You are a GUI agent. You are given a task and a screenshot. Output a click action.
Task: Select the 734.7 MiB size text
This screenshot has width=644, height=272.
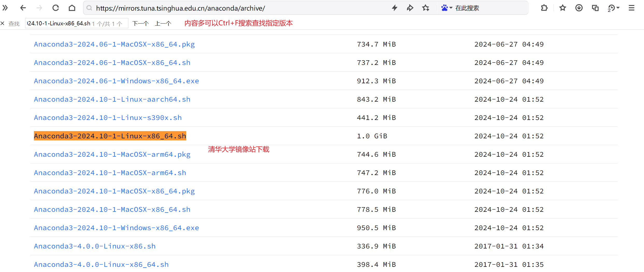376,44
